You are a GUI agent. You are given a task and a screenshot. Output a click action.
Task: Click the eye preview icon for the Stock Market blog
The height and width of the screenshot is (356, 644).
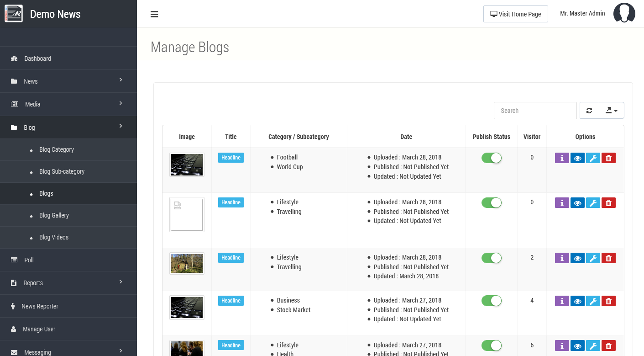[577, 301]
